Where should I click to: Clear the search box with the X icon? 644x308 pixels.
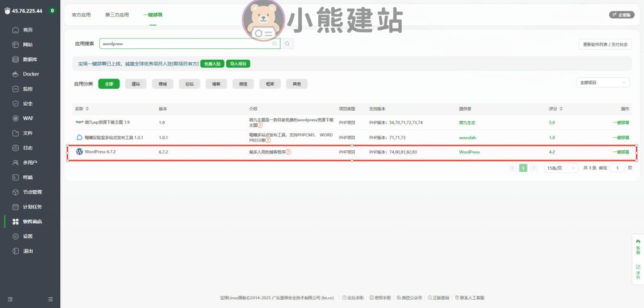[274, 44]
